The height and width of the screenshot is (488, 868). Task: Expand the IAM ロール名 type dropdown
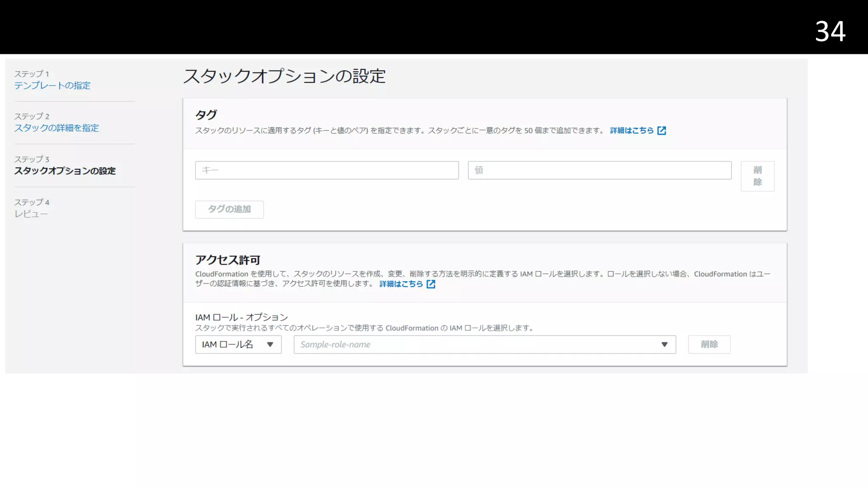click(x=238, y=344)
